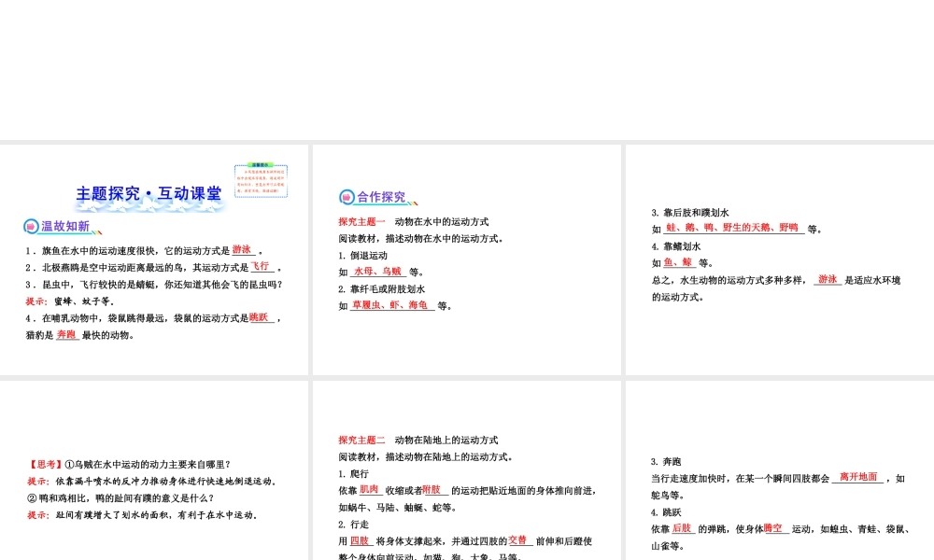Screen dimensions: 934x560
Task: Click the red answer 肌肉
Action: (x=369, y=489)
